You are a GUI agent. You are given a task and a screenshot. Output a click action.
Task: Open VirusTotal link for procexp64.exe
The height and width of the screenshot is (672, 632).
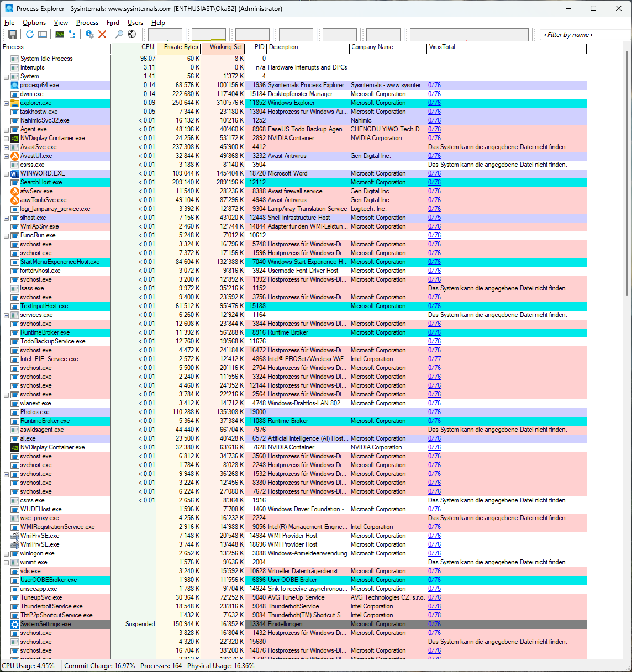[434, 85]
